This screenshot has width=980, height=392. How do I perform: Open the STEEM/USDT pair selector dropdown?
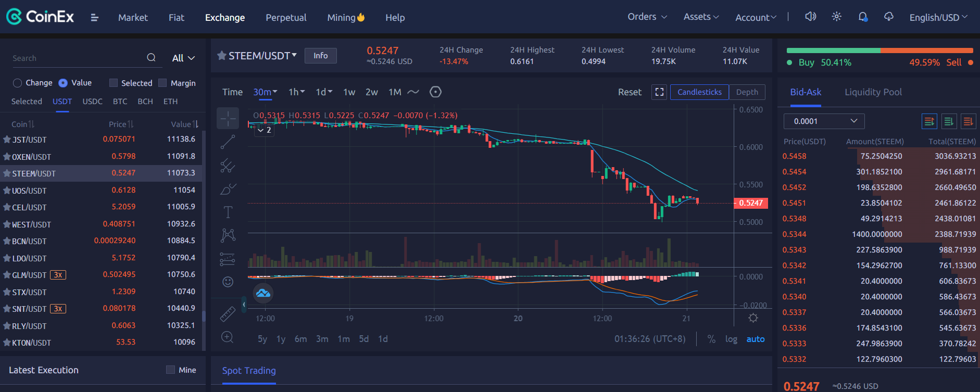262,55
